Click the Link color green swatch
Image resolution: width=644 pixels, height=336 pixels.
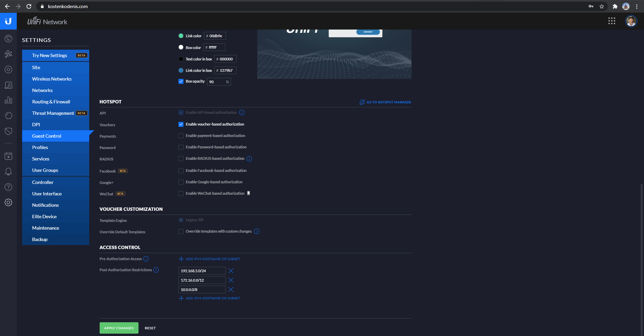click(181, 36)
